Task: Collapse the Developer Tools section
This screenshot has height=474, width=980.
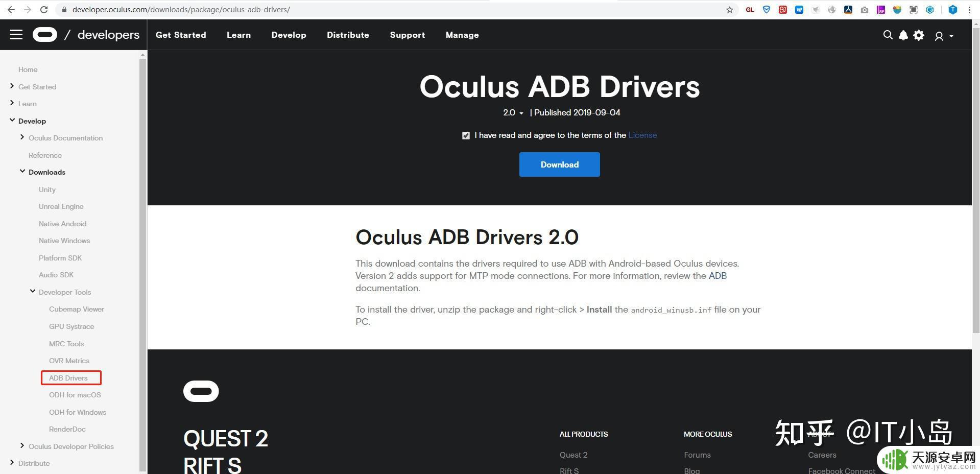Action: tap(32, 292)
